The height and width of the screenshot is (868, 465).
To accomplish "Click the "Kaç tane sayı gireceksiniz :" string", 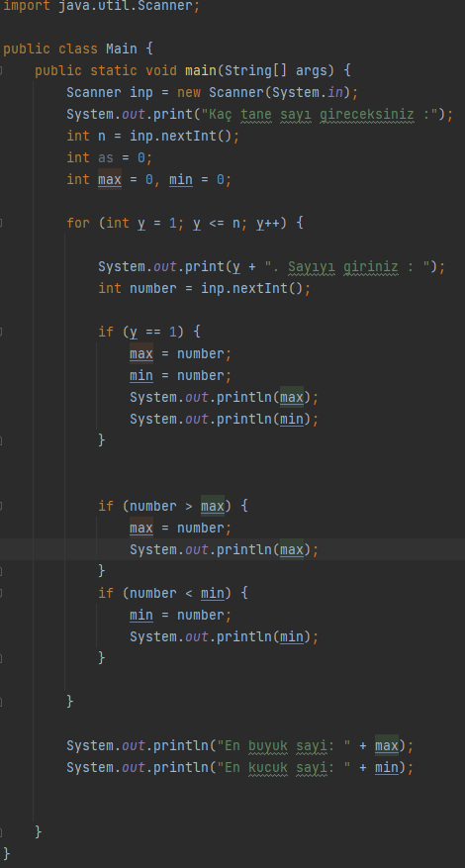I will pos(320,115).
